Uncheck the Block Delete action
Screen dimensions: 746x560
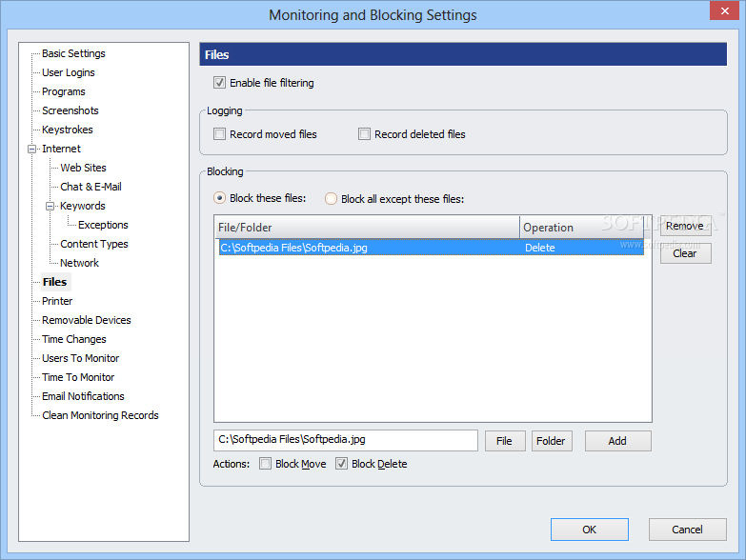click(341, 464)
